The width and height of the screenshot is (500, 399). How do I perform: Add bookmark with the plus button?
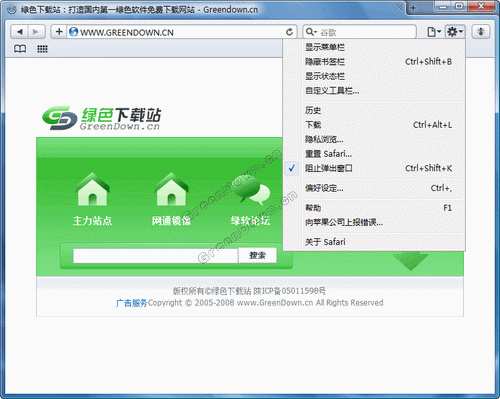(59, 32)
